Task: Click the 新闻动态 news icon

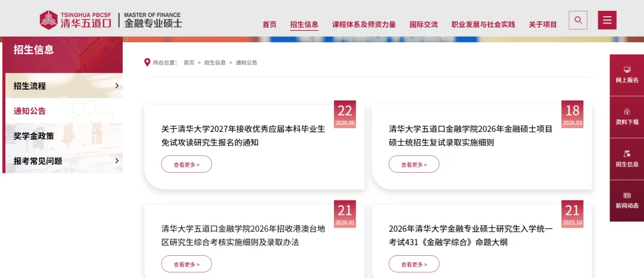Action: pos(627,196)
